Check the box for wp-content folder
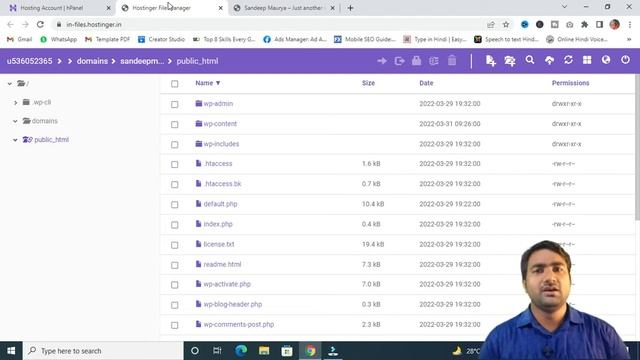The height and width of the screenshot is (360, 640). point(175,124)
